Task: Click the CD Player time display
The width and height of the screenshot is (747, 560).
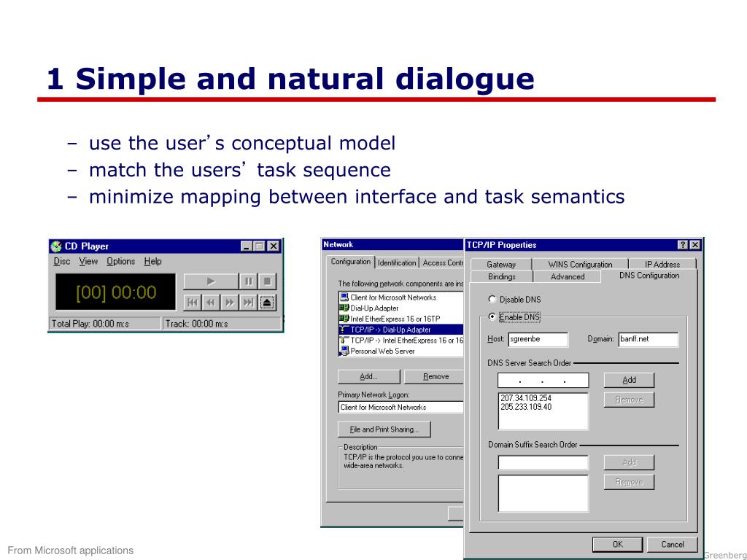Action: click(116, 292)
